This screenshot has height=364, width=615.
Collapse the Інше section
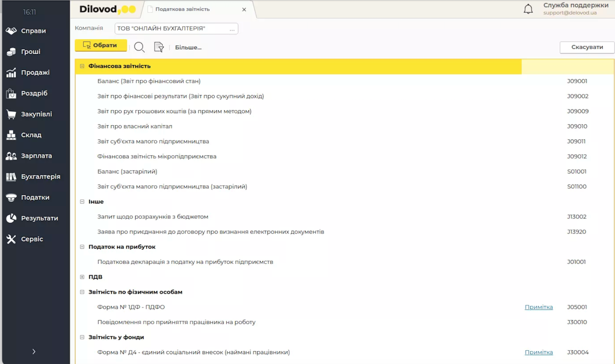[82, 201]
